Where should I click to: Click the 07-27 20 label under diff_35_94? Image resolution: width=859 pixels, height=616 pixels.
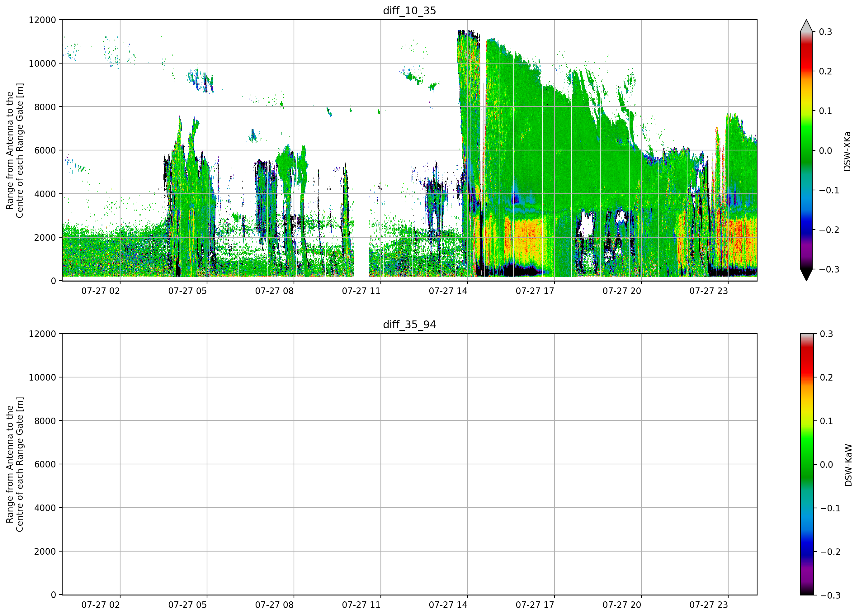(622, 605)
